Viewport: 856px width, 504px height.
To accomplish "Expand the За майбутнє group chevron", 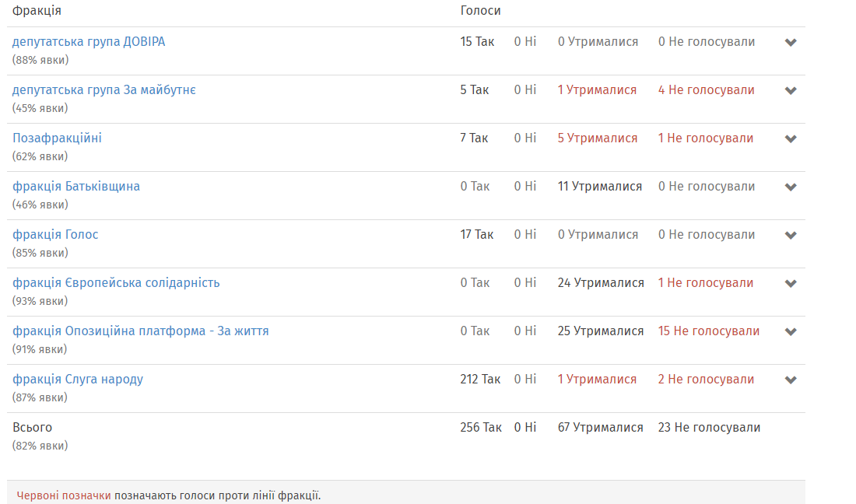I will tap(791, 90).
